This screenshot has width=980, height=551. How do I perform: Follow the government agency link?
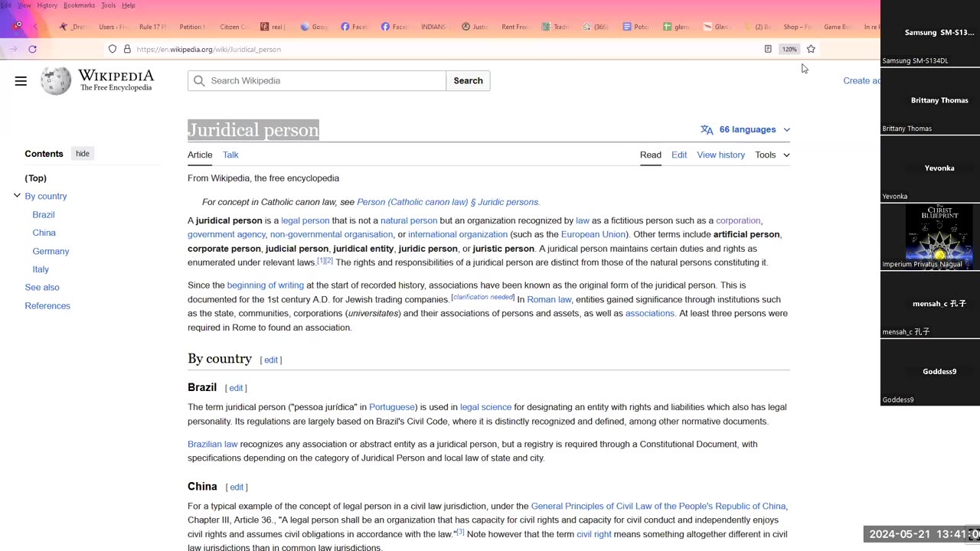[x=227, y=234]
